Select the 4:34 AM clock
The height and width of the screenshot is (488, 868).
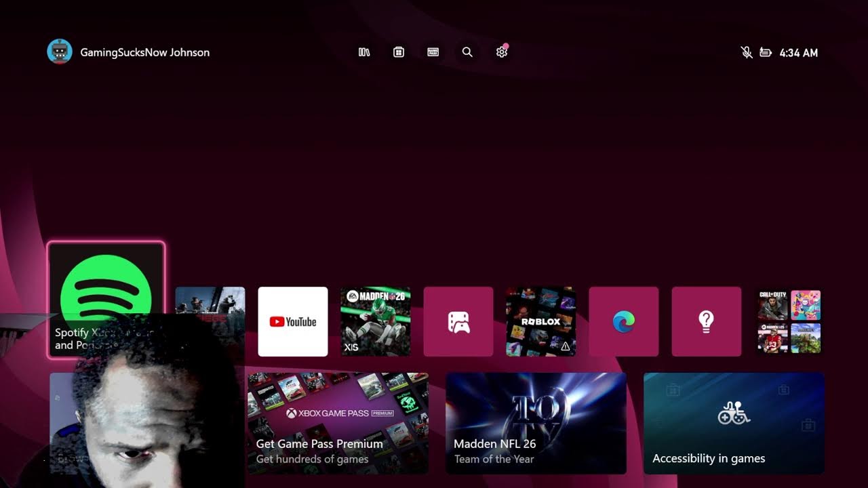click(x=799, y=53)
